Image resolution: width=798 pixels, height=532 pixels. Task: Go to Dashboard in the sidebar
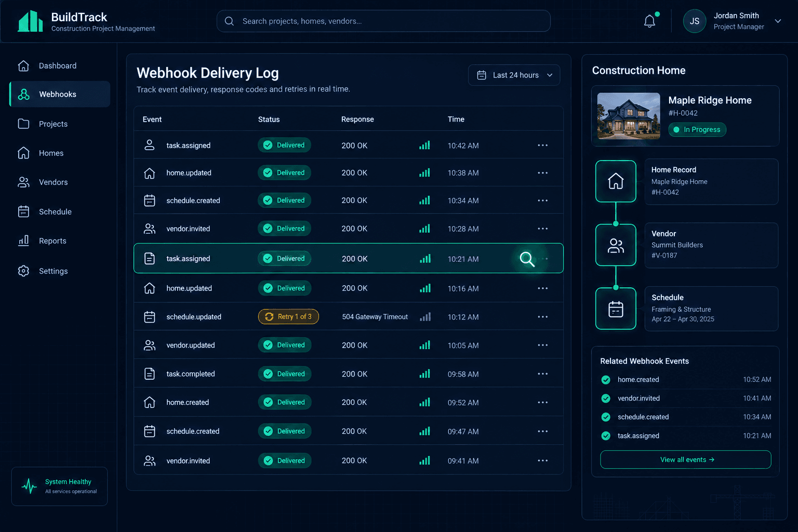pyautogui.click(x=60, y=66)
